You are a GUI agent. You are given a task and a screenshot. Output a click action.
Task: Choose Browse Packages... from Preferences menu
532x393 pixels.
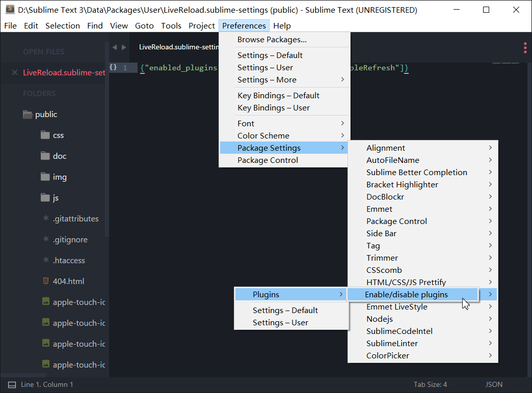point(284,40)
